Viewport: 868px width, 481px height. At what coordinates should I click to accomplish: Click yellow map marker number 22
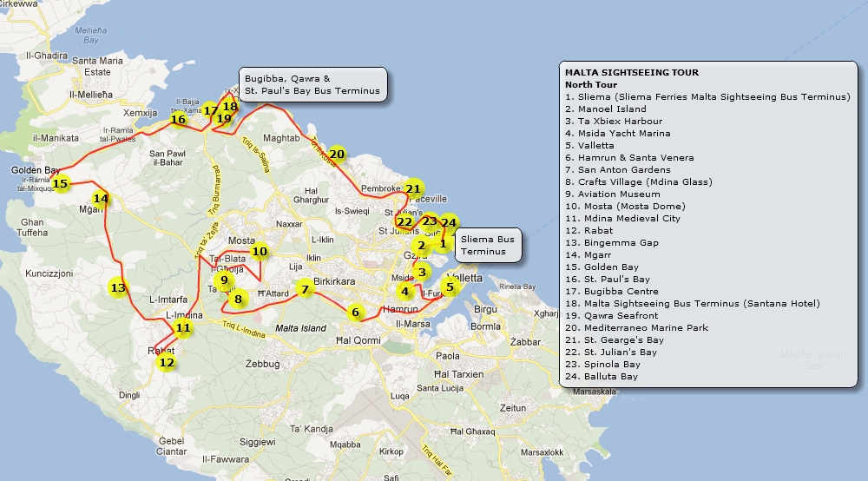pos(404,222)
